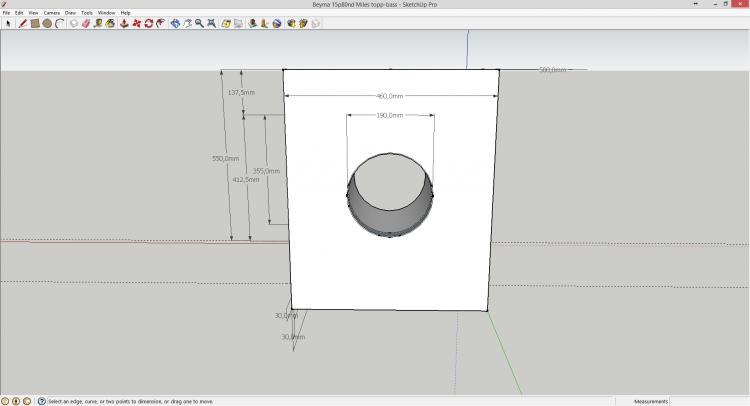Click the status bar help question icon
Screen dimensions: 750x406
(x=41, y=401)
